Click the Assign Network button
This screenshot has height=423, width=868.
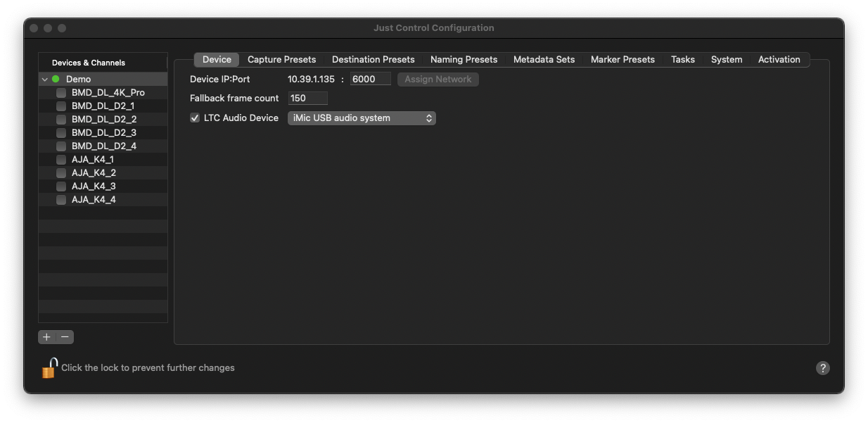[x=438, y=80]
